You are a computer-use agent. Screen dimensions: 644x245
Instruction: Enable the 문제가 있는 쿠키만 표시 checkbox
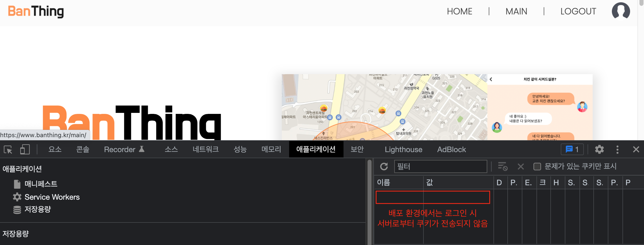coord(537,167)
